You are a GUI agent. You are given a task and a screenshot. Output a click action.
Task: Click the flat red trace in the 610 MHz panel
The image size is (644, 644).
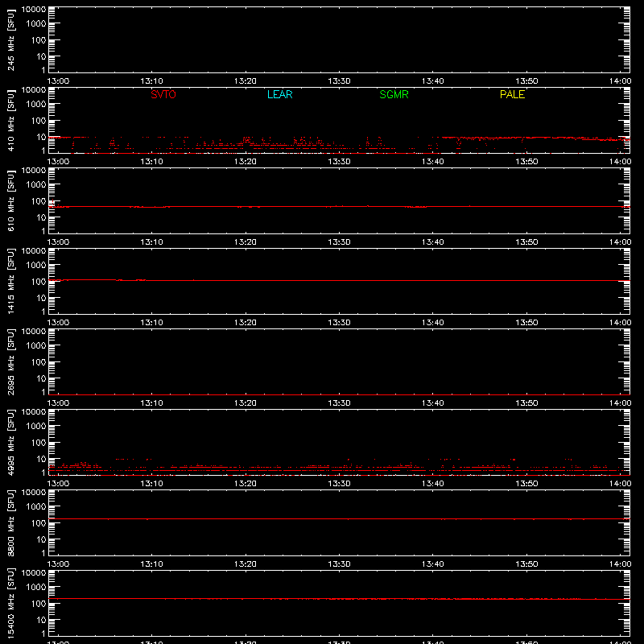pyautogui.click(x=339, y=207)
